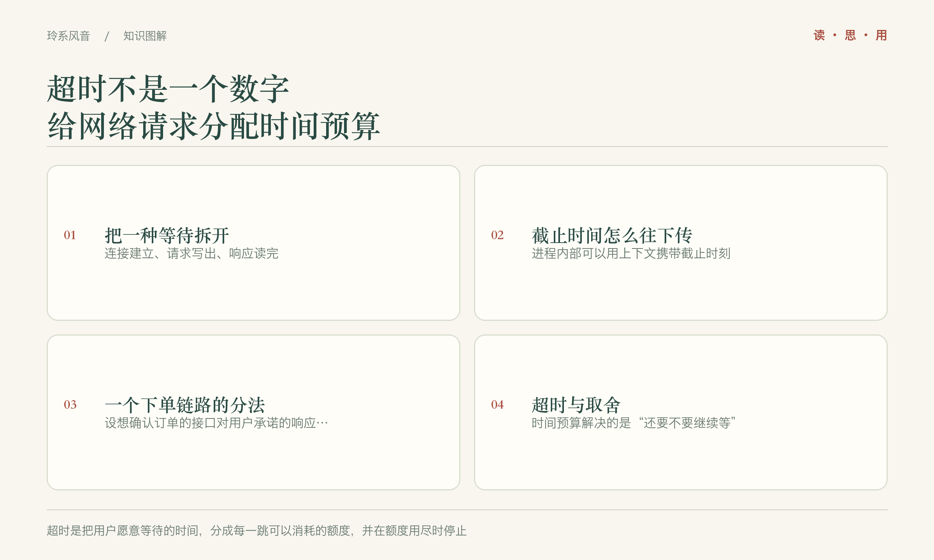Click the number 04 label
934x560 pixels.
[497, 404]
